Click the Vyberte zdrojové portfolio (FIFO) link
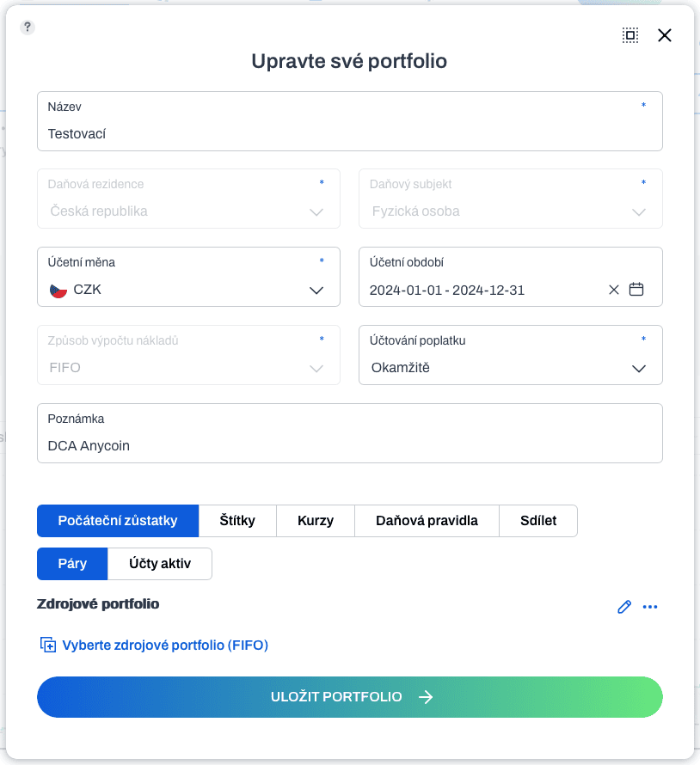 coord(165,645)
